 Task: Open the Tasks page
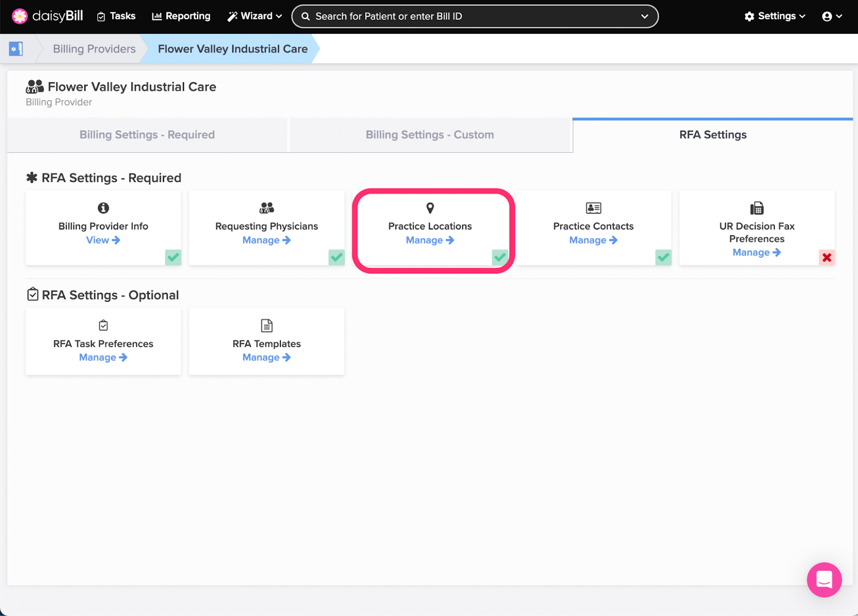click(x=116, y=16)
